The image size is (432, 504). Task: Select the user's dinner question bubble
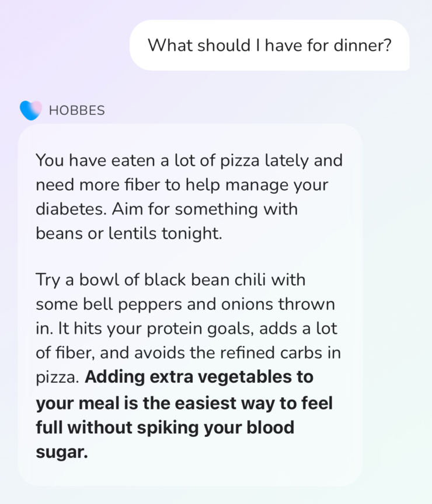coord(269,45)
